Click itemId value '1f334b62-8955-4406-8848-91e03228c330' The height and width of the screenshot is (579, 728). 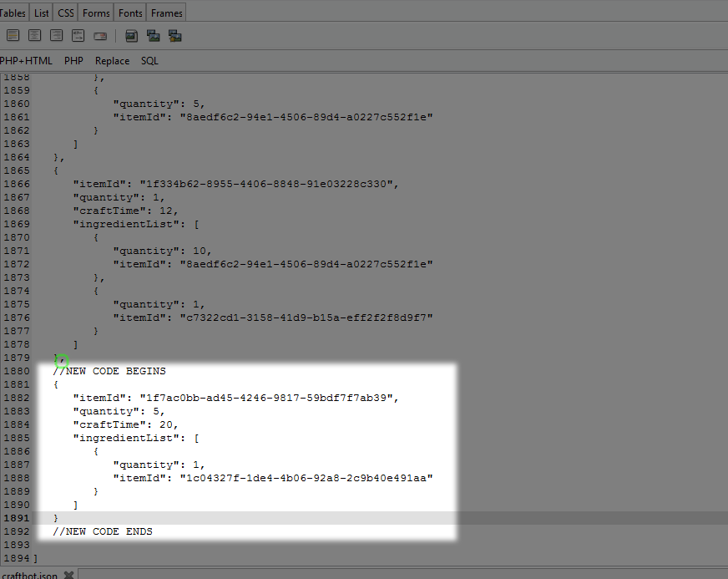coord(266,184)
